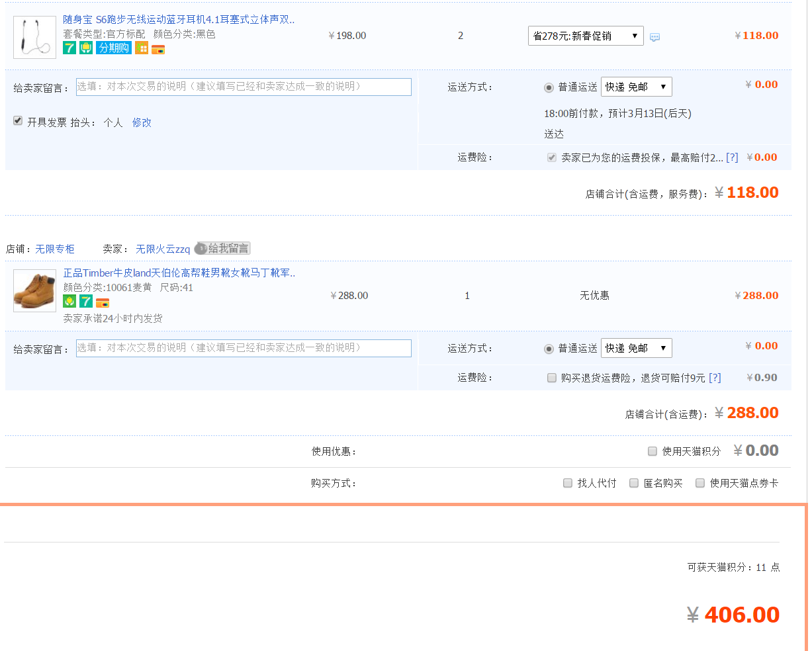This screenshot has width=812, height=651.
Task: Click the Timberland boots product thumbnail
Action: coord(34,290)
